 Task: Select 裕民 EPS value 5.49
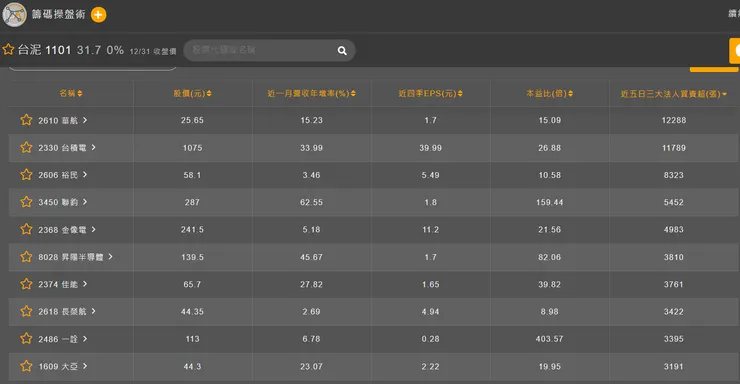430,175
